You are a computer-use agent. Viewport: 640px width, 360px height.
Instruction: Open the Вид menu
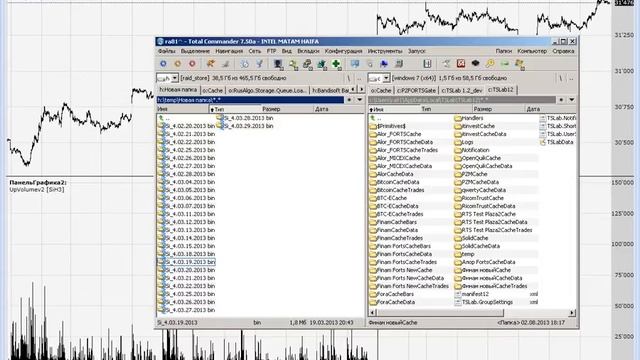[287, 51]
